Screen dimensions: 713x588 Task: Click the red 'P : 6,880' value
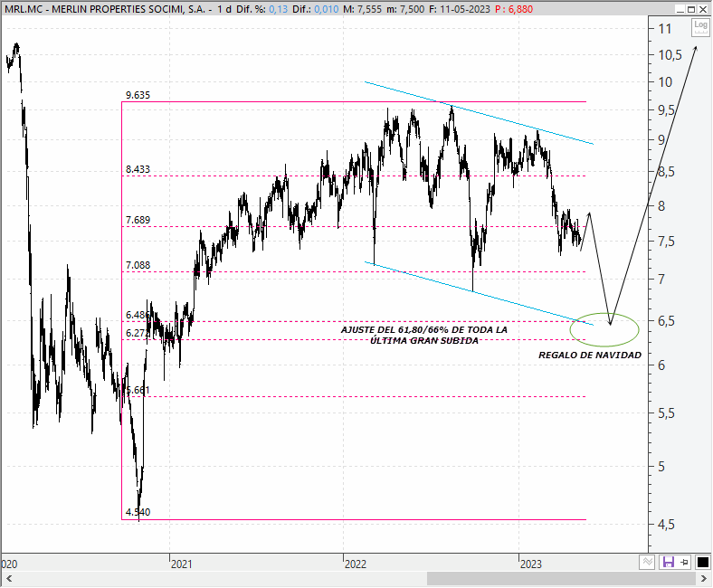(x=514, y=9)
